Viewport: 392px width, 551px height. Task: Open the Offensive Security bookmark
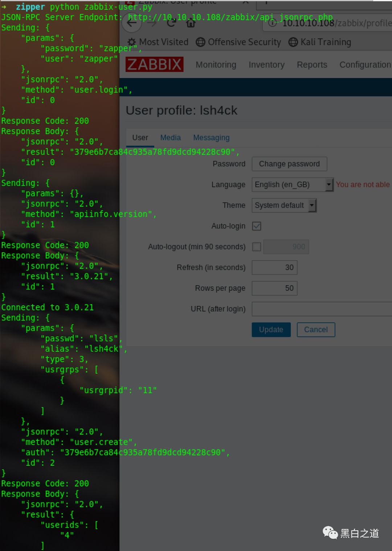click(238, 42)
